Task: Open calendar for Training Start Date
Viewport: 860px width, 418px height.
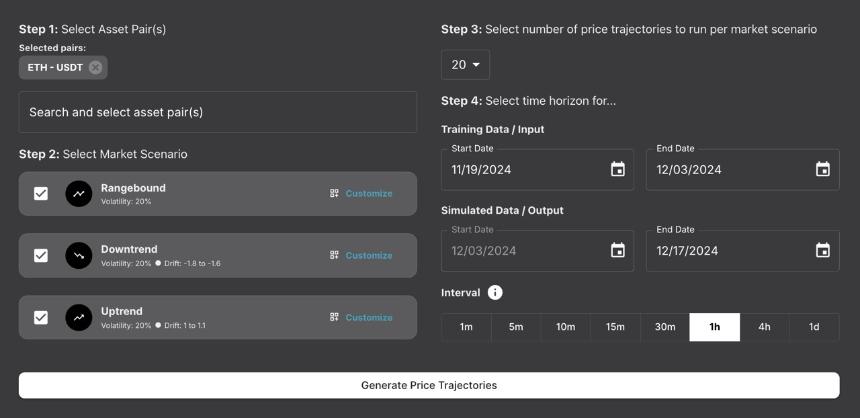Action: [x=618, y=170]
